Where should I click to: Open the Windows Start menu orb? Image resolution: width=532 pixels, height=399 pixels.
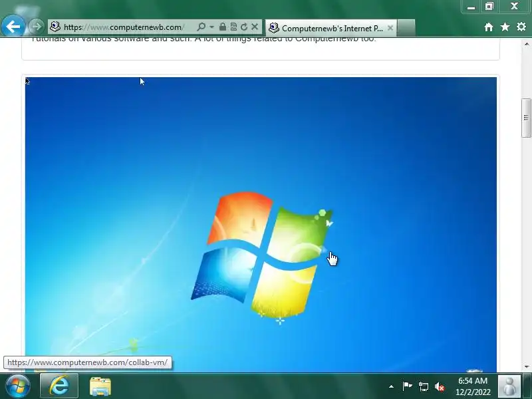point(17,386)
